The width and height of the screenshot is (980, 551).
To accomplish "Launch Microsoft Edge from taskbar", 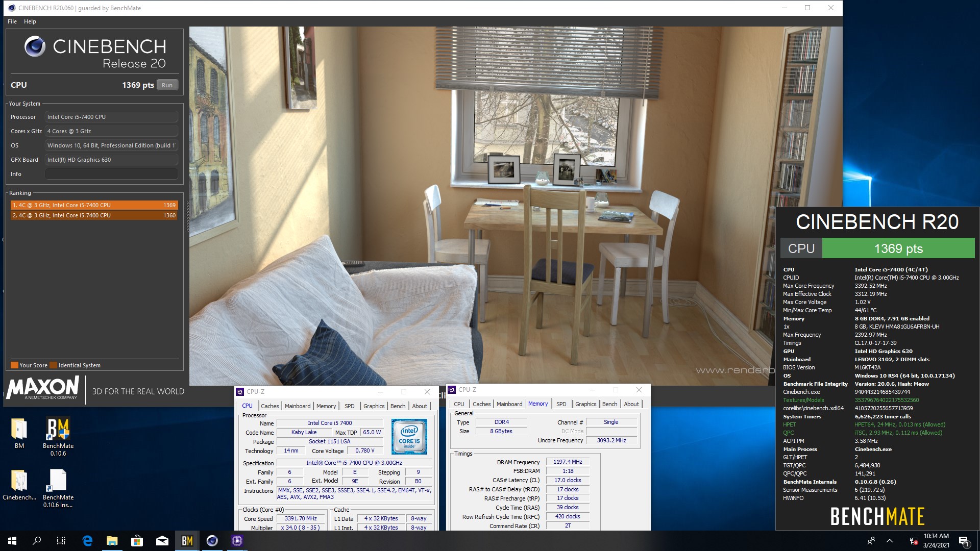I will point(87,541).
